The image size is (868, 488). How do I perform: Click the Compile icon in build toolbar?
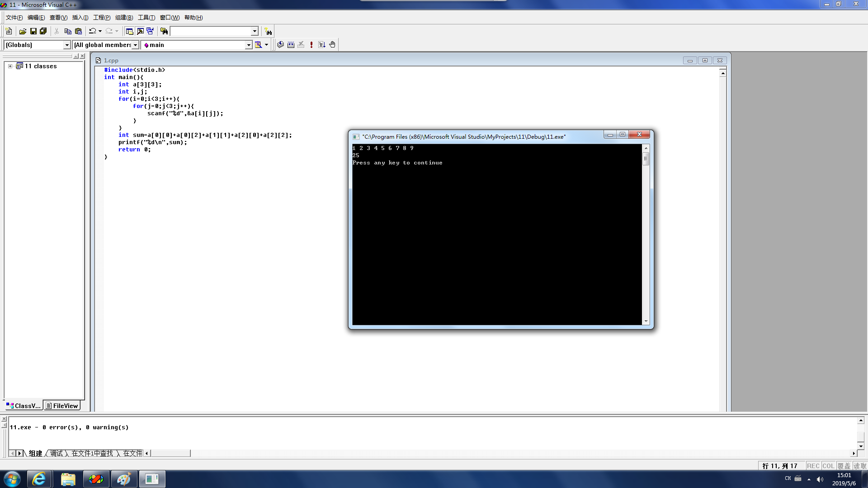click(280, 45)
